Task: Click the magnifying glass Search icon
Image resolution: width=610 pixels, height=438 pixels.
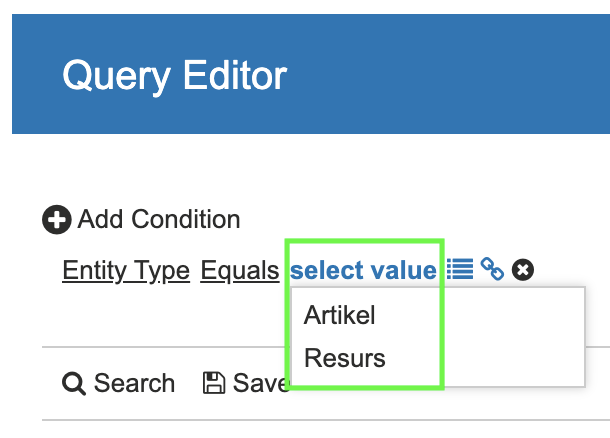Action: pos(73,383)
